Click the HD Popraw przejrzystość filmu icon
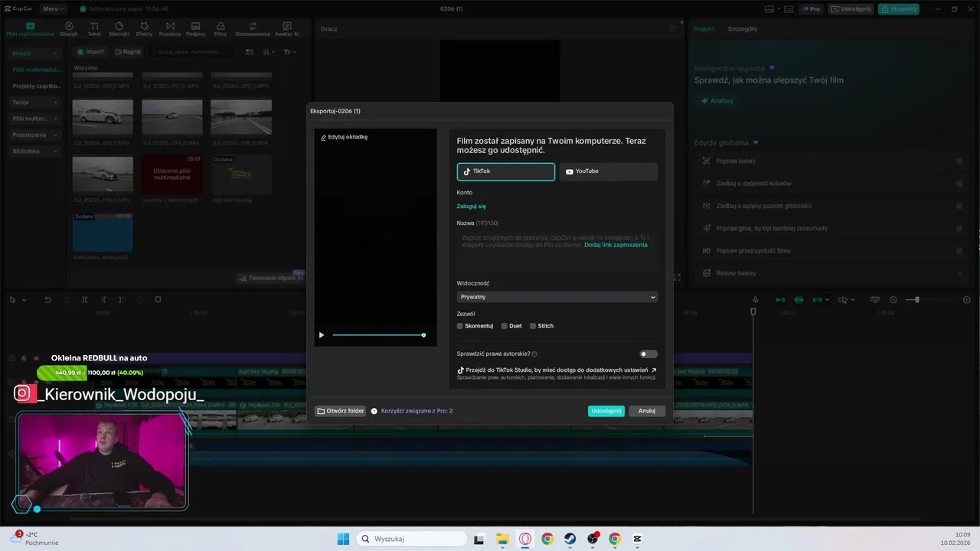This screenshot has width=980, height=551. (x=707, y=251)
